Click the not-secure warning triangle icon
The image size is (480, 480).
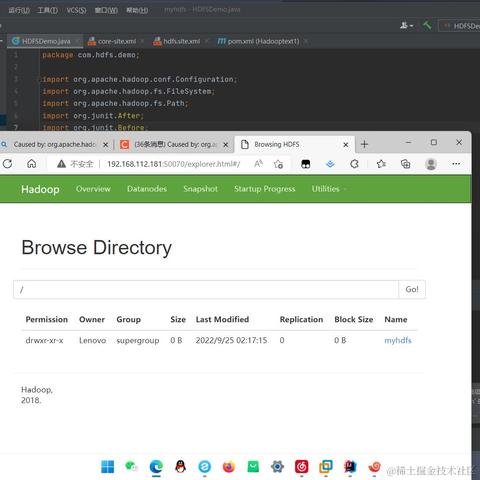pyautogui.click(x=61, y=164)
